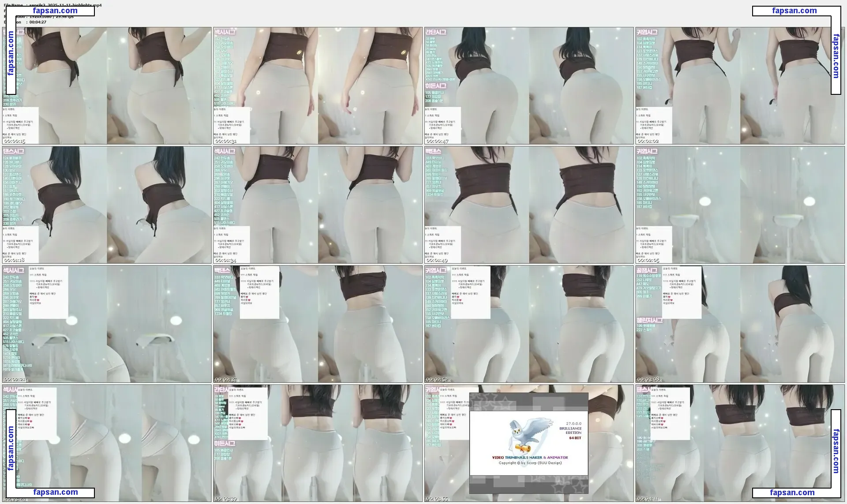Open the thumbnail timestamped 00:00:15
The width and height of the screenshot is (847, 504).
point(107,86)
